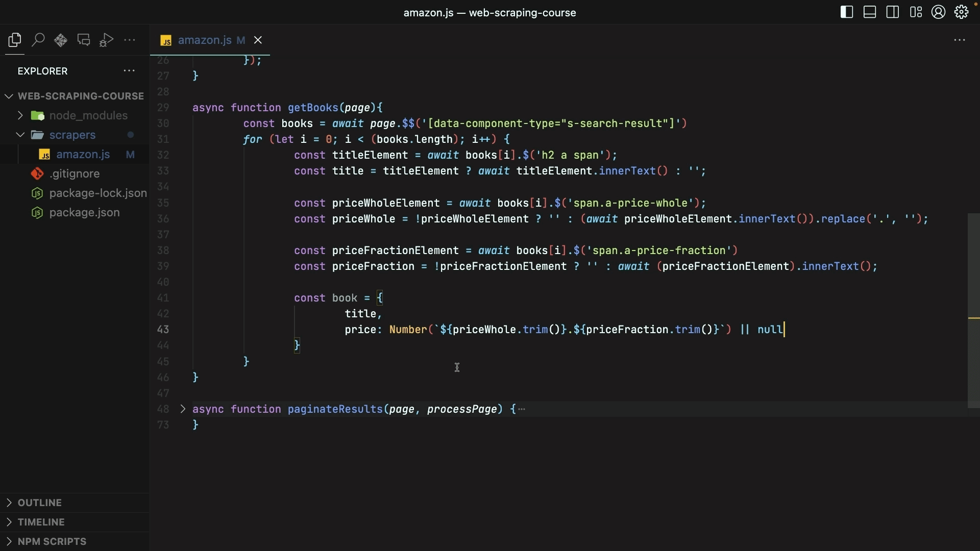Viewport: 980px width, 551px height.
Task: Open Explorer Views and More Actions menu
Action: (x=129, y=71)
